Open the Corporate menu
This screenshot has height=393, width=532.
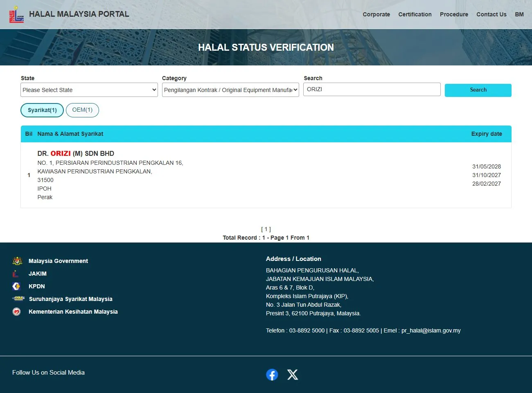pos(376,14)
